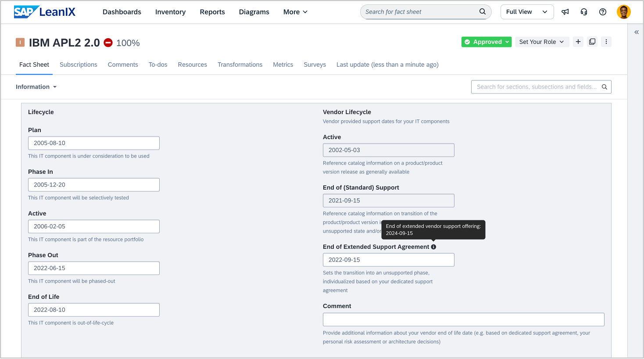Click the End of Life date 2022-08-10
The image size is (644, 359).
(x=94, y=310)
